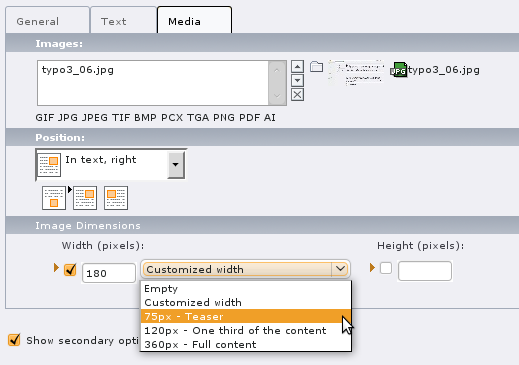The width and height of the screenshot is (519, 365).
Task: Remove selected image with X icon
Action: (x=297, y=95)
